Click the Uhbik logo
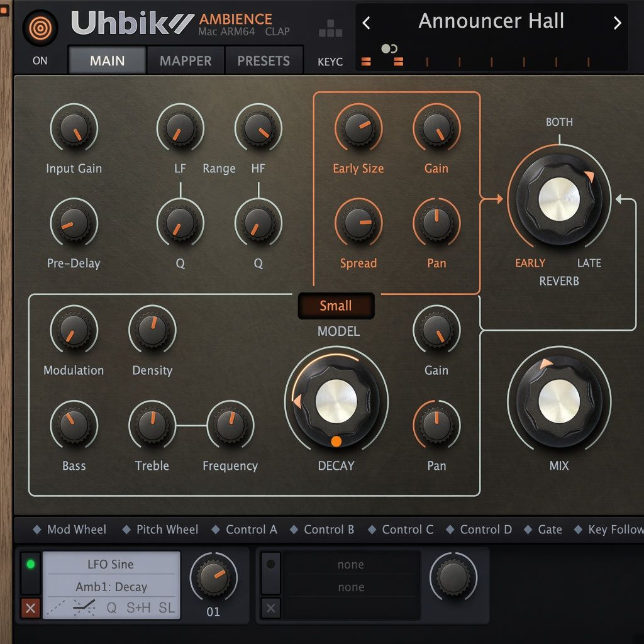Viewport: 644px width, 644px height. pos(132,23)
